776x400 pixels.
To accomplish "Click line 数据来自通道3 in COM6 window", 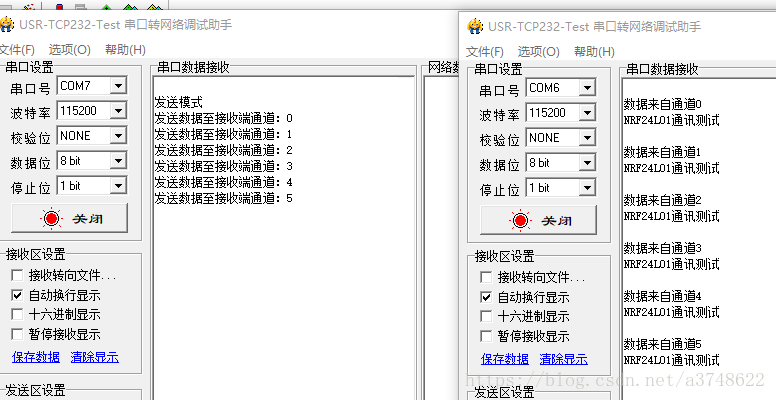I will (x=663, y=248).
